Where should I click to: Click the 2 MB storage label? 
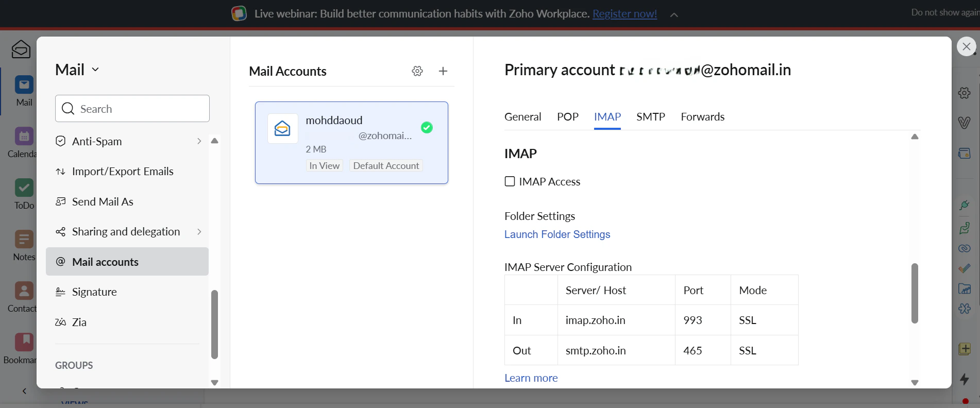click(x=316, y=149)
